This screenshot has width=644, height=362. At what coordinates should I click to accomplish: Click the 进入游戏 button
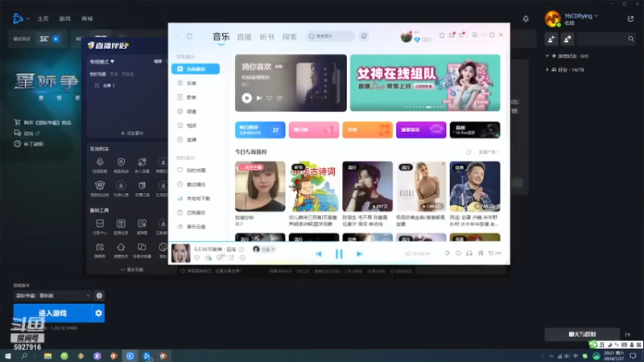[52, 313]
